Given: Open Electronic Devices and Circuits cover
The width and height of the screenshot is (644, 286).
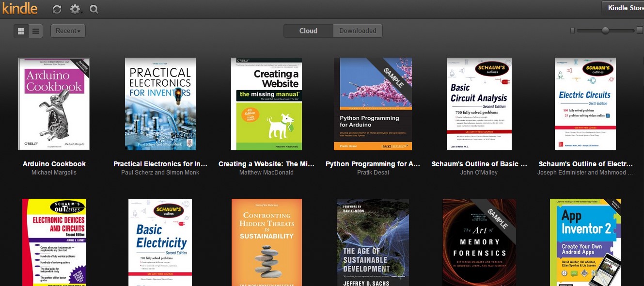Looking at the screenshot, I should click(54, 242).
